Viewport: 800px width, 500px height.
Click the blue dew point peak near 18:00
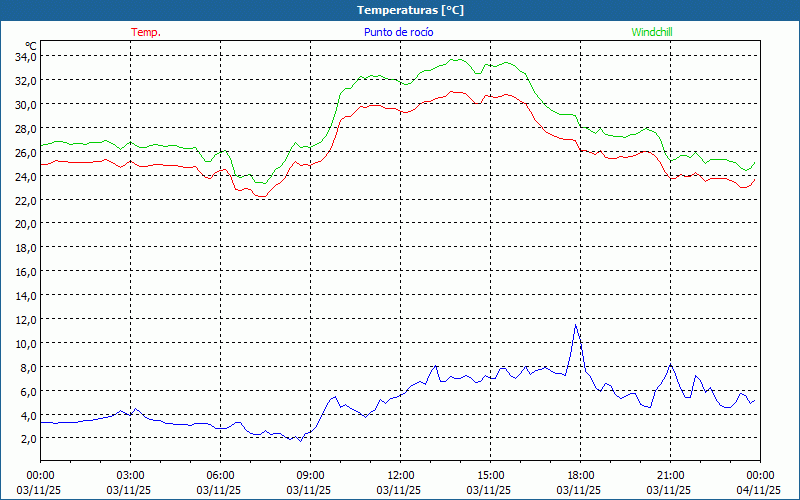click(x=576, y=325)
